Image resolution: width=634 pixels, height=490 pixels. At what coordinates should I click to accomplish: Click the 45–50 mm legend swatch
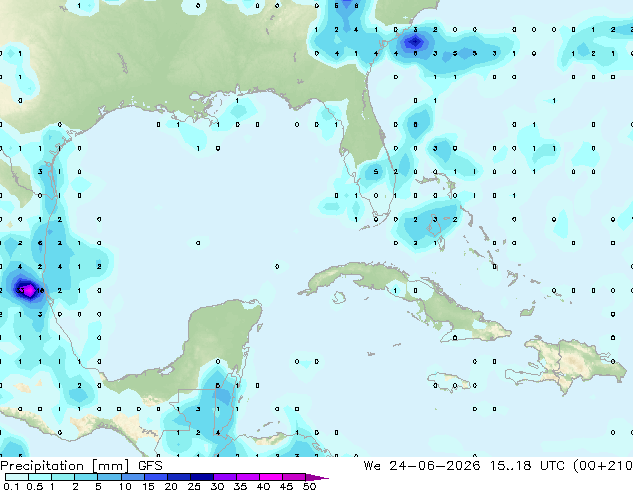tap(294, 477)
